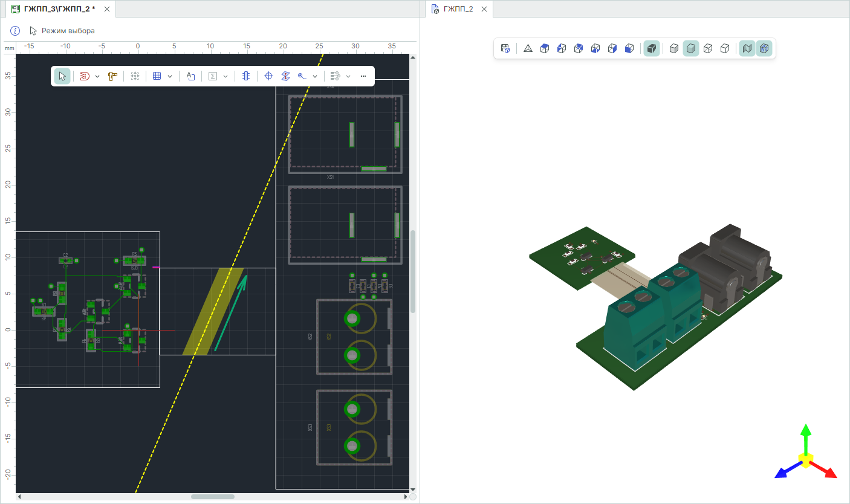Toggle the board flex bend display button
850x504 pixels.
click(x=747, y=48)
